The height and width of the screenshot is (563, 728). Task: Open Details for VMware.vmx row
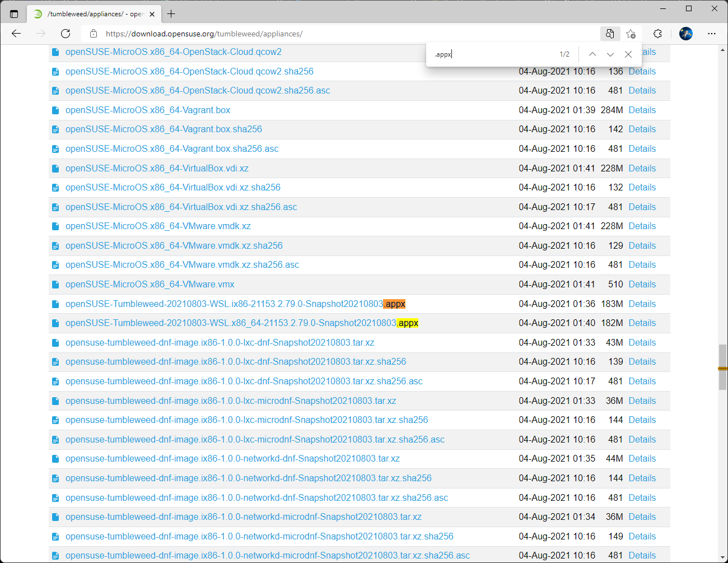[x=642, y=284]
